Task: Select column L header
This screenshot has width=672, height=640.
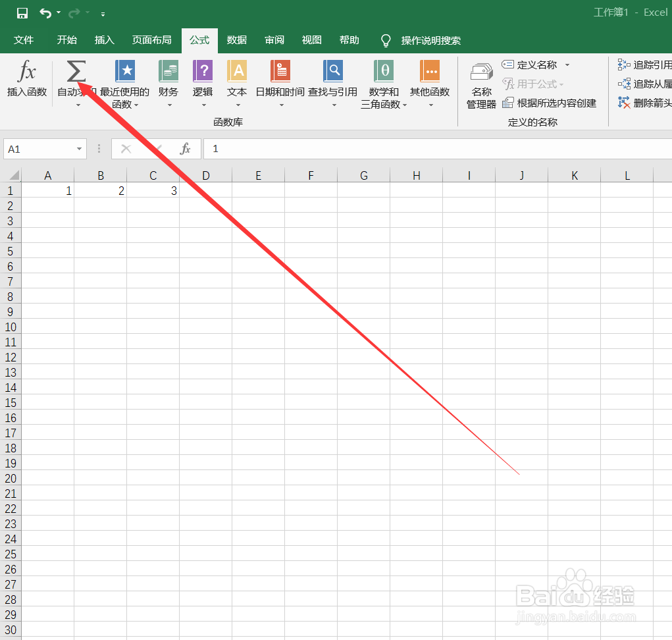Action: pyautogui.click(x=627, y=175)
